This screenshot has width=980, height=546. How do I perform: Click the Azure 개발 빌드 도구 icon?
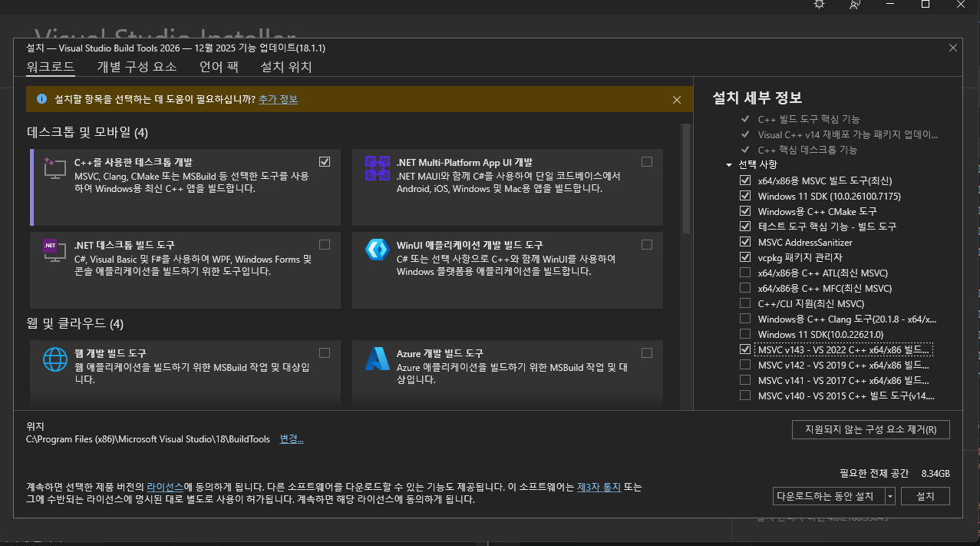pos(377,359)
